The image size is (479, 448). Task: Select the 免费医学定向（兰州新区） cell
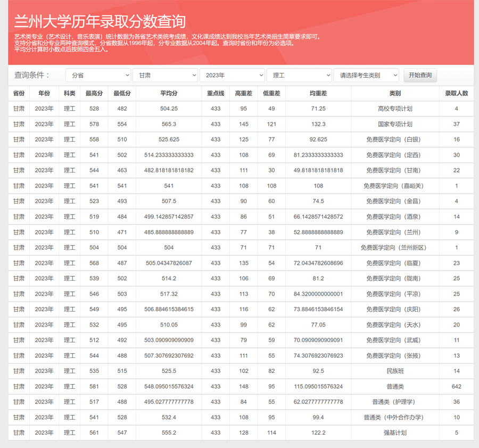pos(395,248)
